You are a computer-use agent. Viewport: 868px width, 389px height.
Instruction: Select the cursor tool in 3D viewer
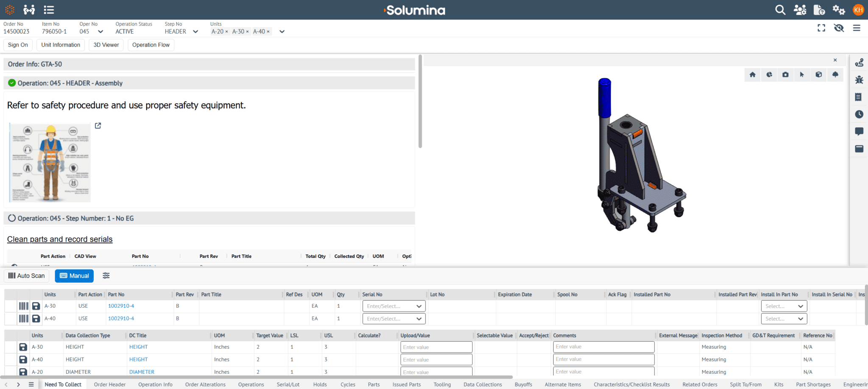pyautogui.click(x=802, y=74)
